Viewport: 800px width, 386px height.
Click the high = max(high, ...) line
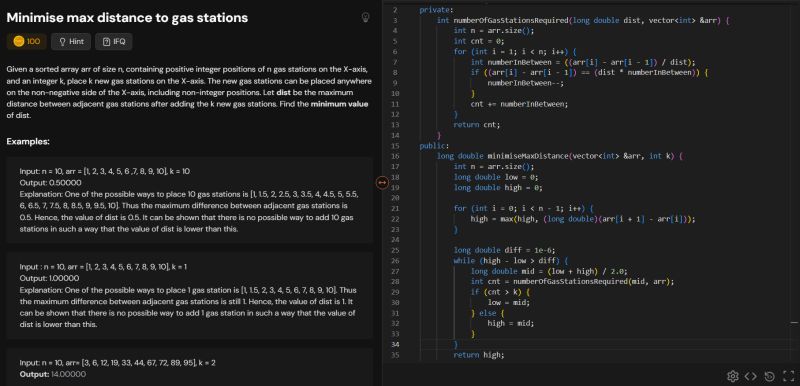583,219
